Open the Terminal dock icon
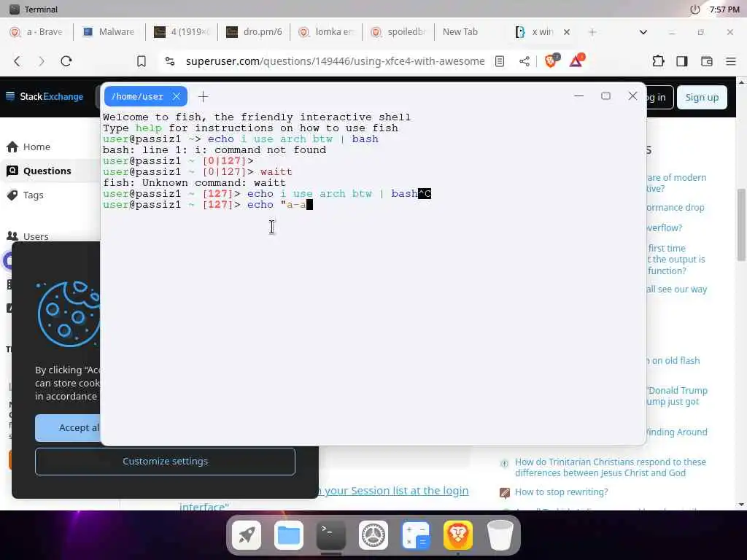 pyautogui.click(x=331, y=534)
